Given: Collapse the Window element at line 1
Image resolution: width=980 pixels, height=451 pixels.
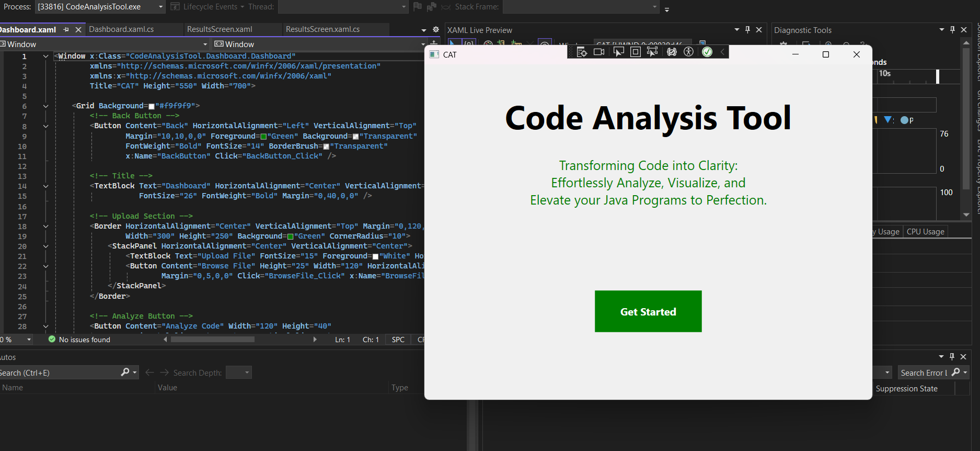Looking at the screenshot, I should (x=46, y=56).
